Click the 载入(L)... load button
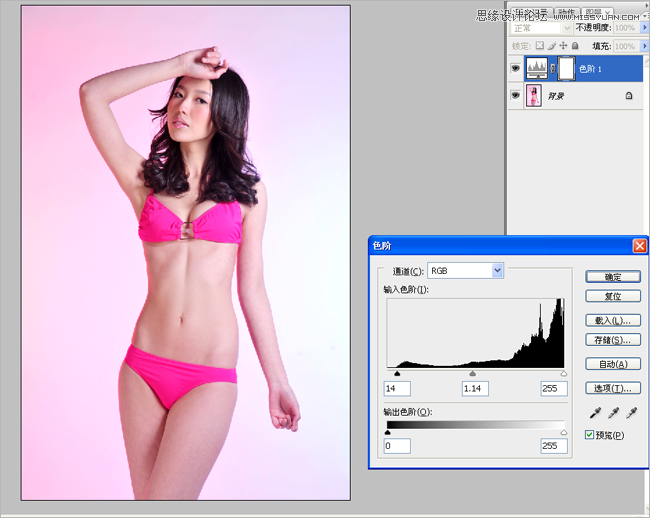Image resolution: width=650 pixels, height=518 pixels. tap(613, 321)
